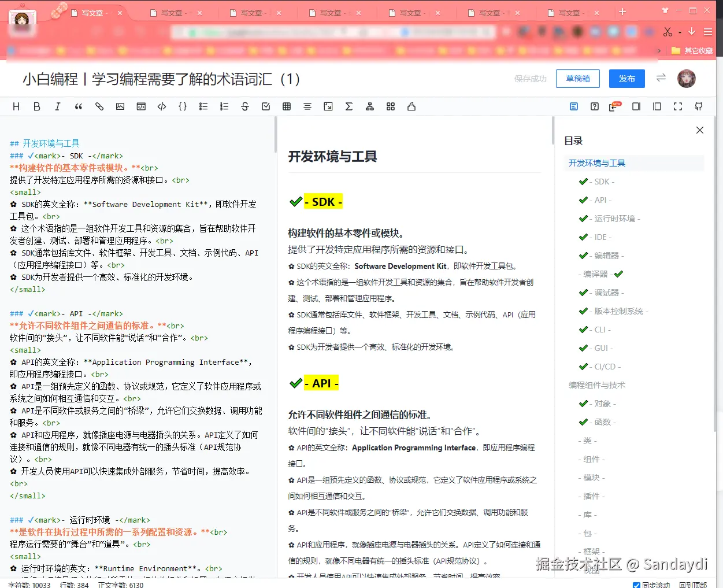723x588 pixels.
Task: Toggle bold formatting in the editor
Action: tap(37, 106)
